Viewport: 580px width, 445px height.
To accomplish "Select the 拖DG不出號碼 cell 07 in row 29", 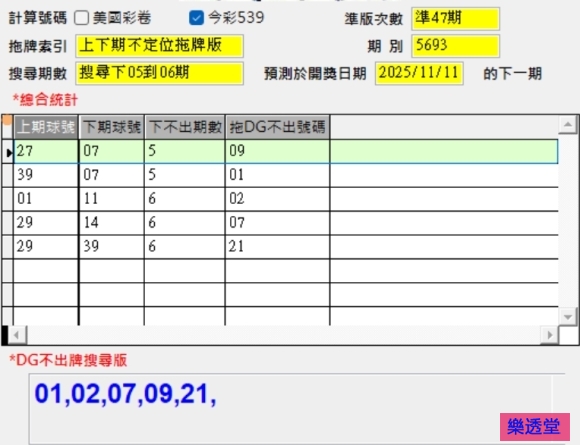I will coord(277,223).
